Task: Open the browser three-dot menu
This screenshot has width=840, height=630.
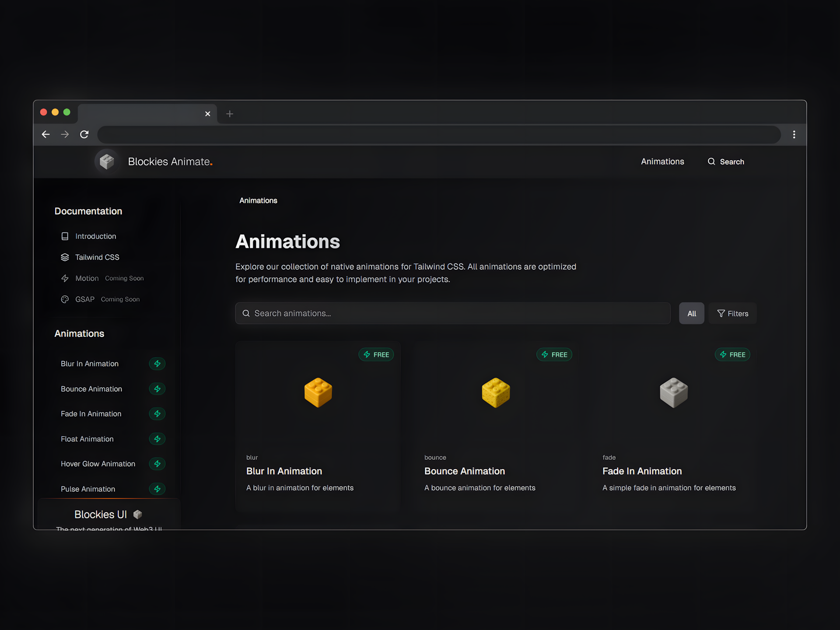Action: click(x=794, y=134)
